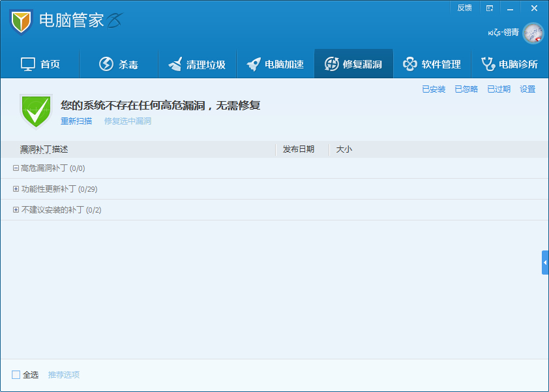Open the 清理垃圾 cleanup tab

coord(197,64)
